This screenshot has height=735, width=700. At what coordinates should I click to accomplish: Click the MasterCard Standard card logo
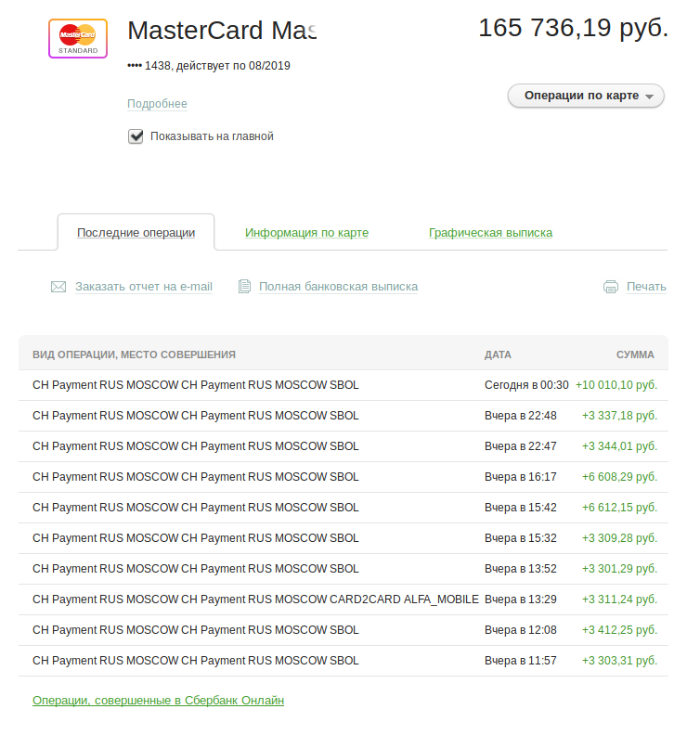click(78, 38)
